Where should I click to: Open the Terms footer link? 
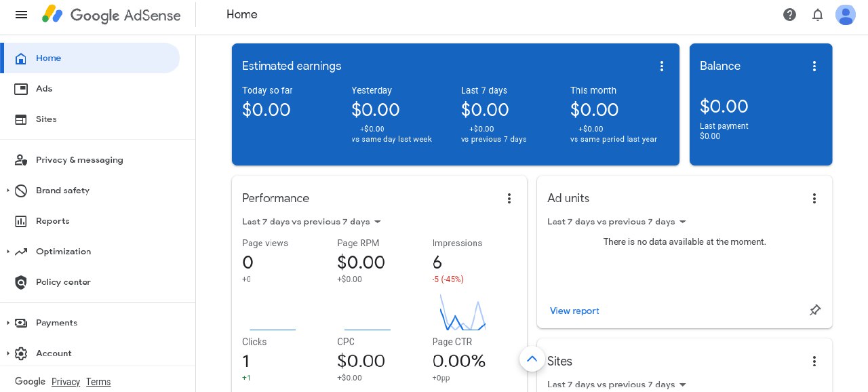(x=98, y=382)
